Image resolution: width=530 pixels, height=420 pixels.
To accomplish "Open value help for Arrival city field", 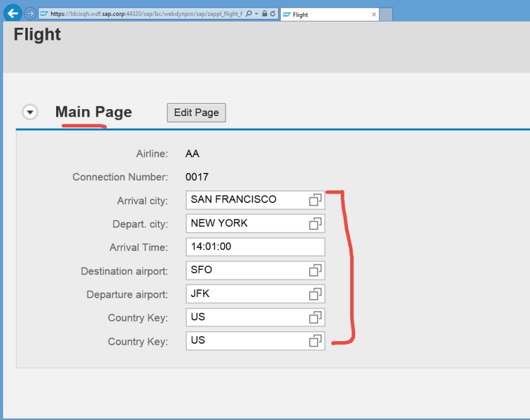I will pyautogui.click(x=315, y=200).
